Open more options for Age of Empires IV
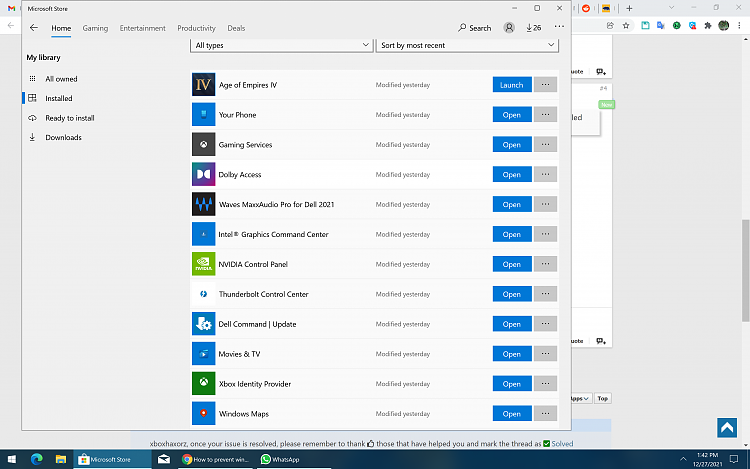The height and width of the screenshot is (469, 750). (x=545, y=85)
